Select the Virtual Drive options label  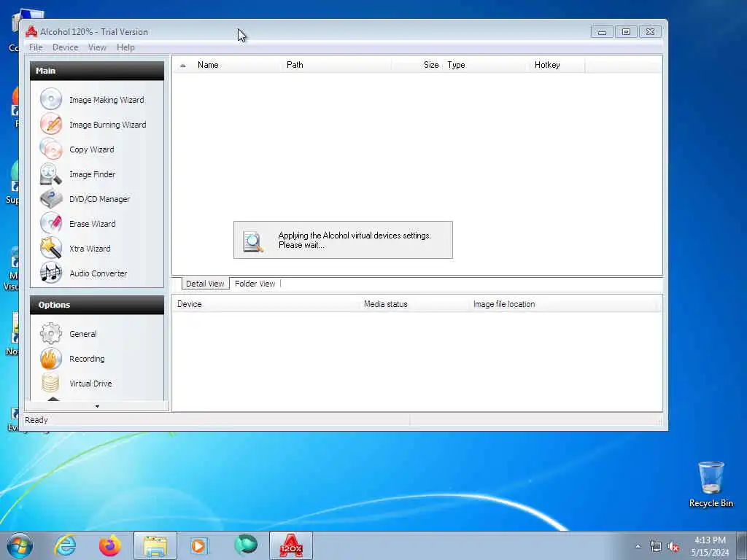tap(90, 384)
